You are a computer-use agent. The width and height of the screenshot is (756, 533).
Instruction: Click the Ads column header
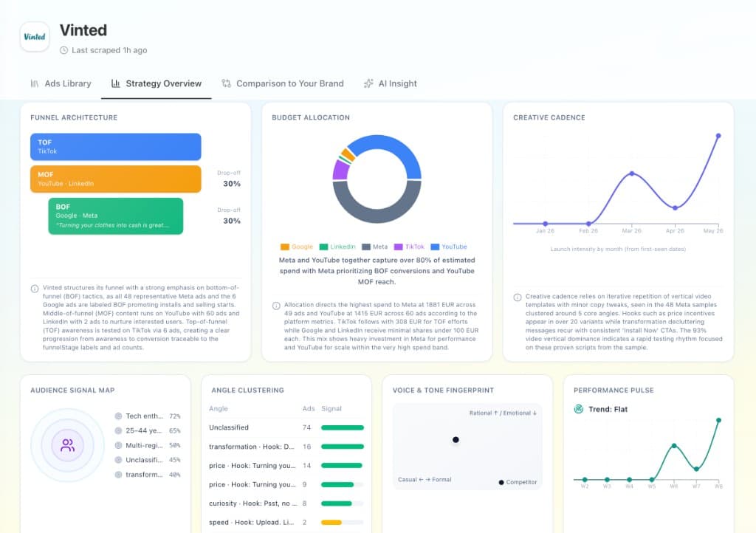click(309, 409)
